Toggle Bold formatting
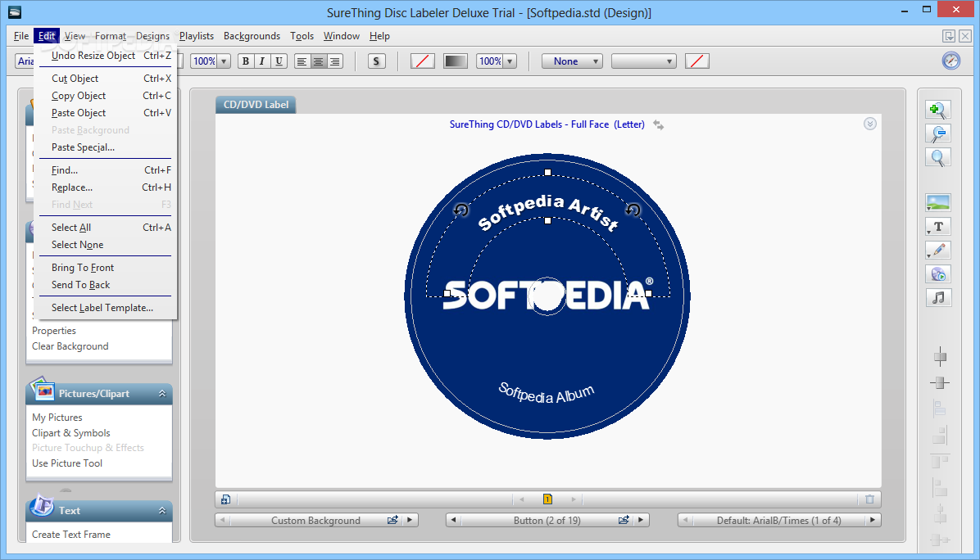 (x=246, y=61)
